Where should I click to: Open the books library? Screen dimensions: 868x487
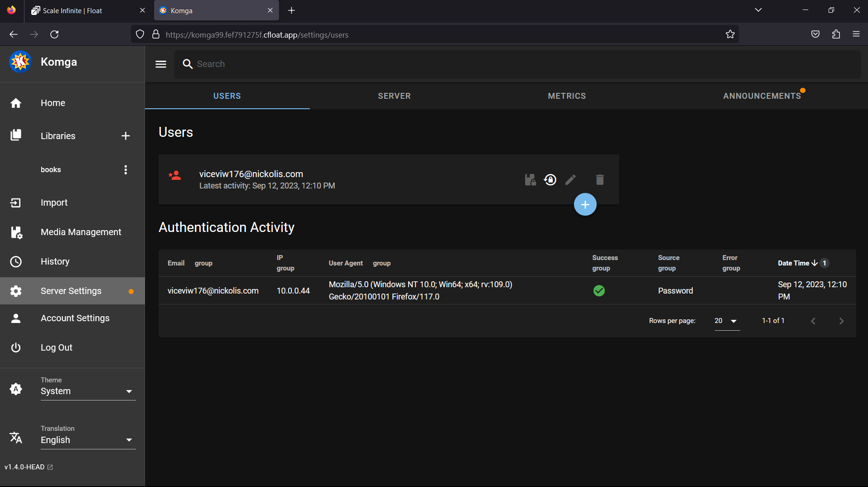tap(51, 169)
